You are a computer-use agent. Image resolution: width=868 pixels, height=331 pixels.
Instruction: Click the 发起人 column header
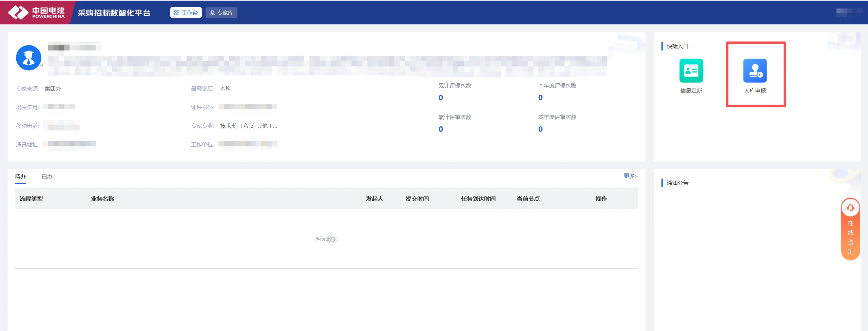pyautogui.click(x=374, y=199)
